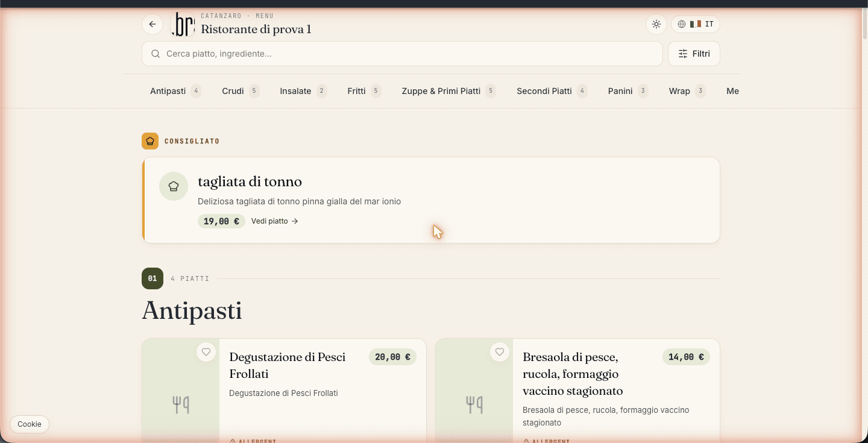This screenshot has width=868, height=443.
Task: Click the 'Deliziosa tagliata di tonno' description
Action: pyautogui.click(x=299, y=201)
